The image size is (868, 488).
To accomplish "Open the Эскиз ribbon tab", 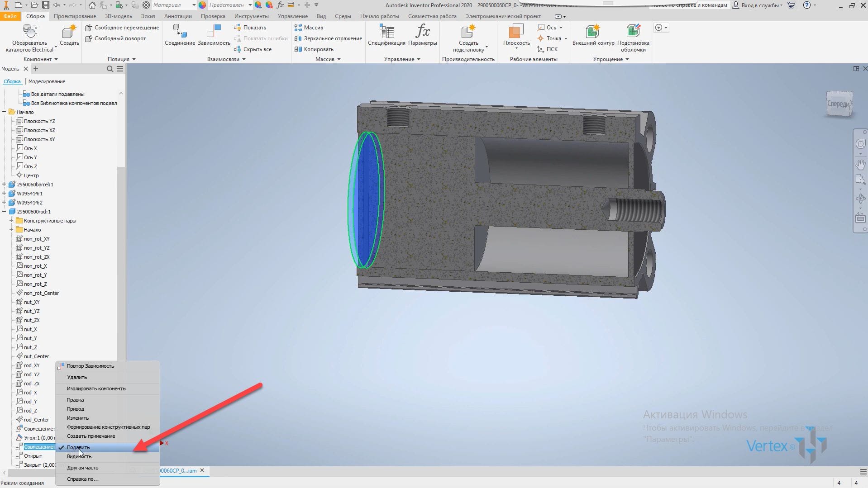I will [148, 16].
